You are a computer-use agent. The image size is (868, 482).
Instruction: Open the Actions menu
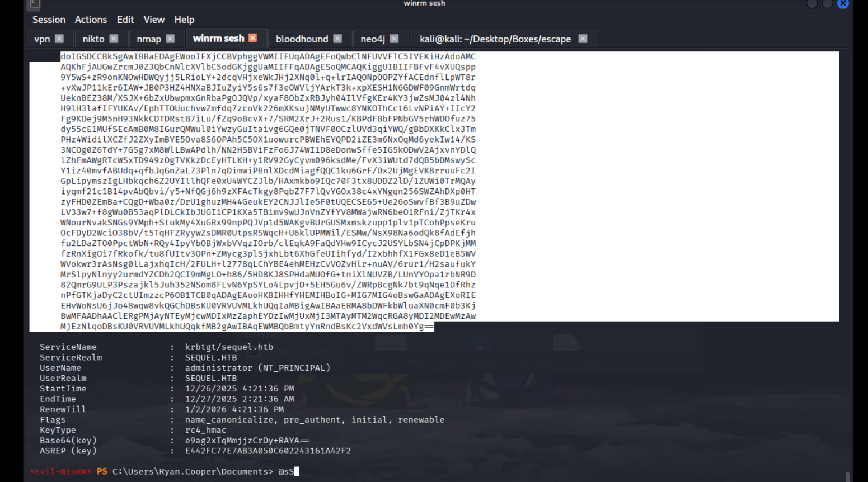[x=91, y=20]
